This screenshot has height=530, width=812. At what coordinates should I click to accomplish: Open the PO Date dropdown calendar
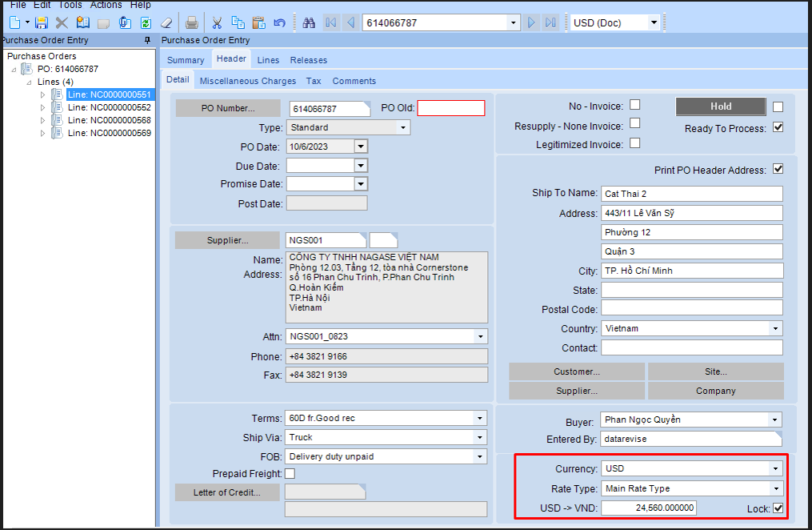point(360,147)
